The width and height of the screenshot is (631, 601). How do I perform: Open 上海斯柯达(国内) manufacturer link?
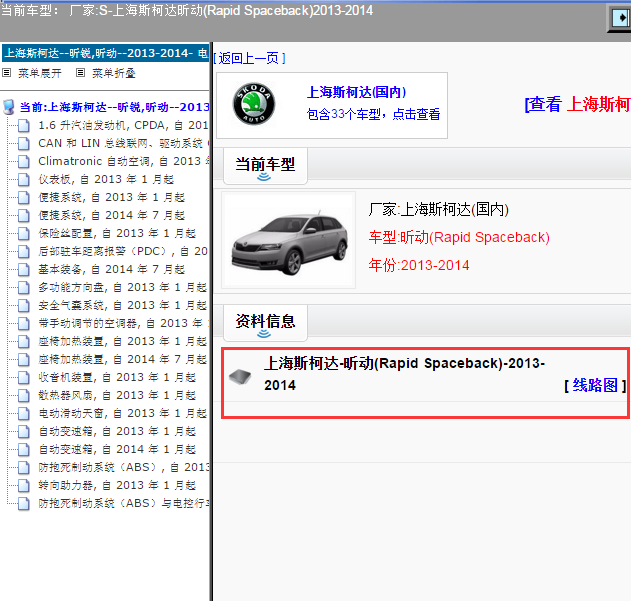click(357, 92)
